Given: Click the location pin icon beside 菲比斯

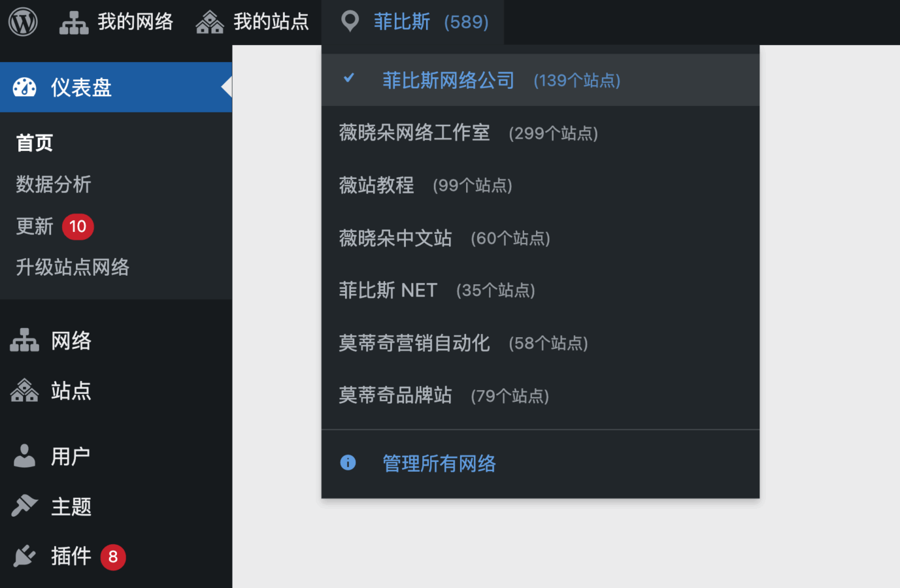Looking at the screenshot, I should pyautogui.click(x=350, y=22).
